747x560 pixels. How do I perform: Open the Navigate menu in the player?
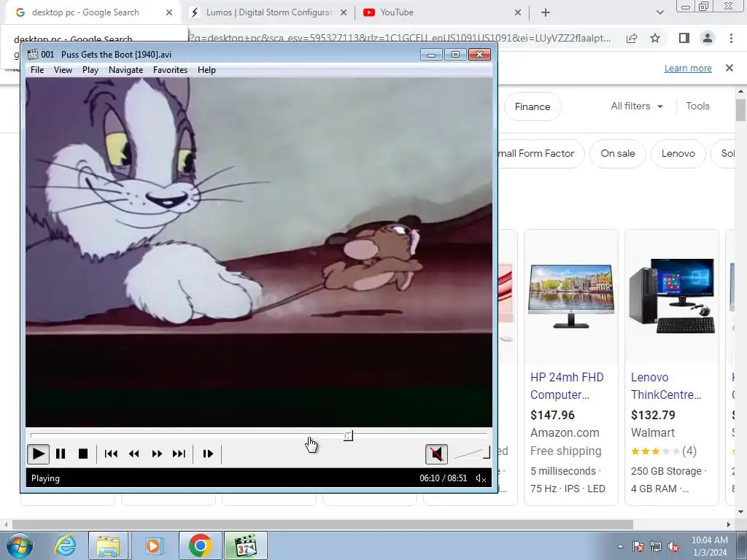pyautogui.click(x=125, y=70)
